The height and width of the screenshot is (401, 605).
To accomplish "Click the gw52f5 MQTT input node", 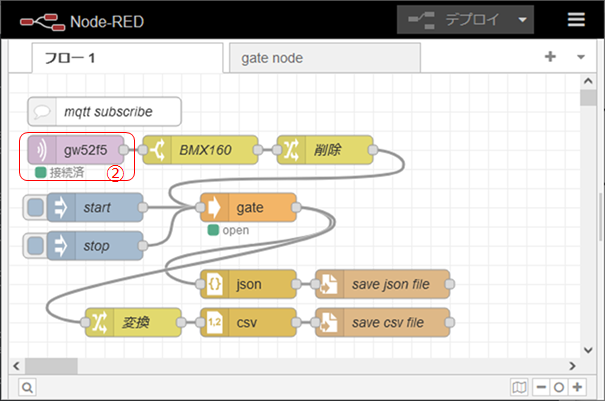I will (x=83, y=150).
